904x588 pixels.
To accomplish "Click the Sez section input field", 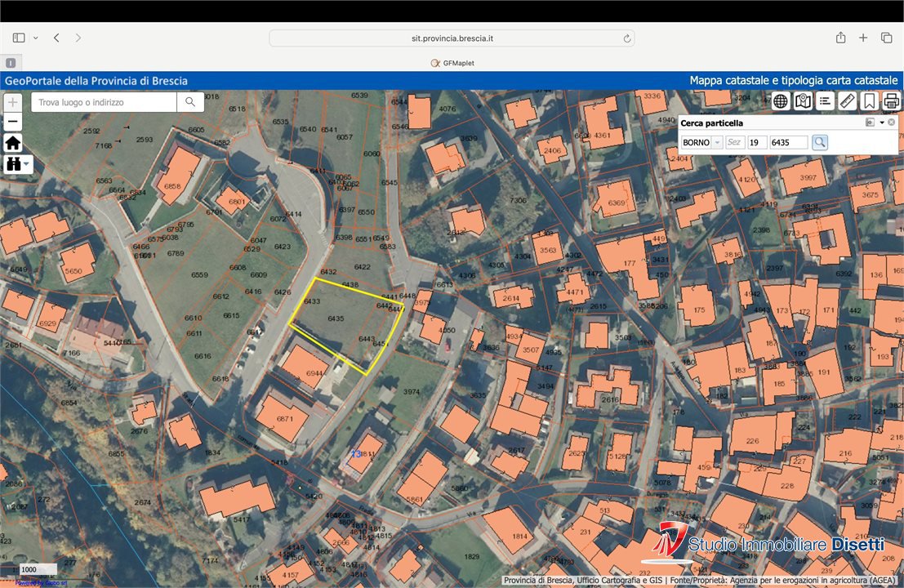I will click(734, 142).
